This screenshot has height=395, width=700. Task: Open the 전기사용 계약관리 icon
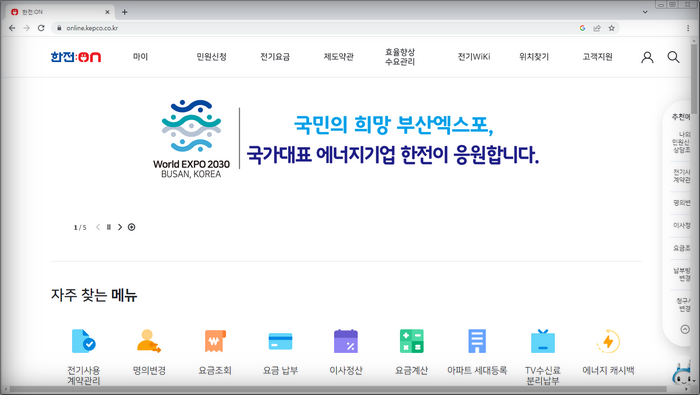click(83, 341)
